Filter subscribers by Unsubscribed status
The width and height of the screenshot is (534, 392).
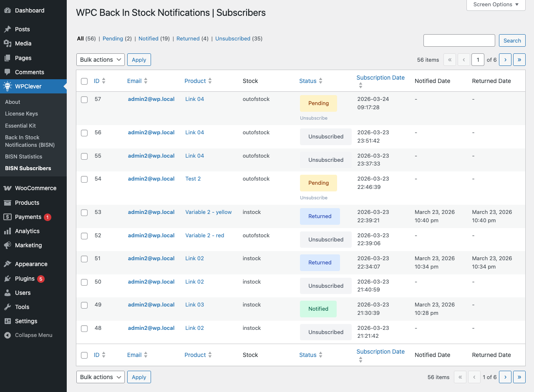point(232,39)
